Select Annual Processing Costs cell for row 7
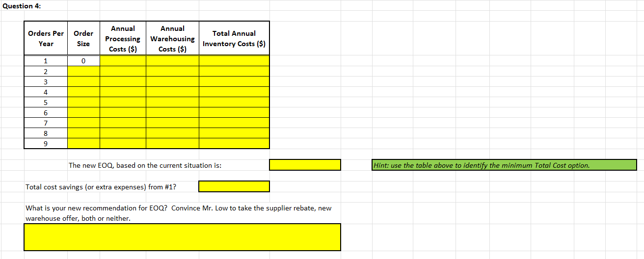 123,123
